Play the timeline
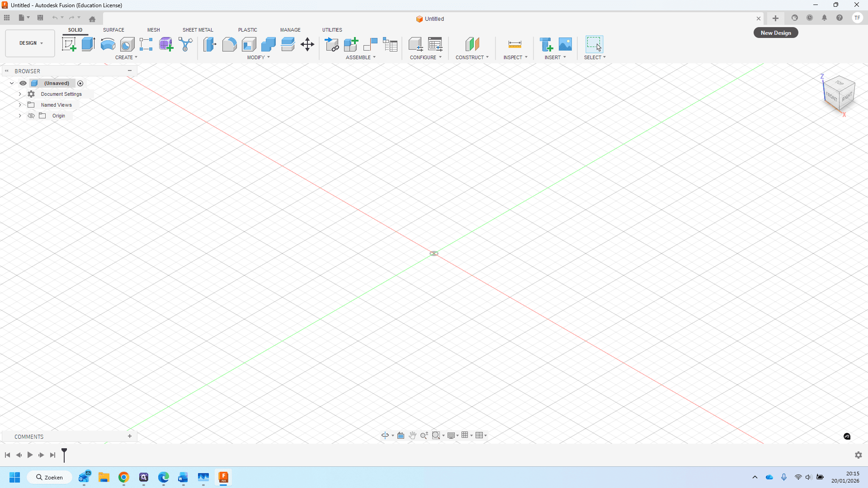This screenshot has height=488, width=868. [x=30, y=455]
